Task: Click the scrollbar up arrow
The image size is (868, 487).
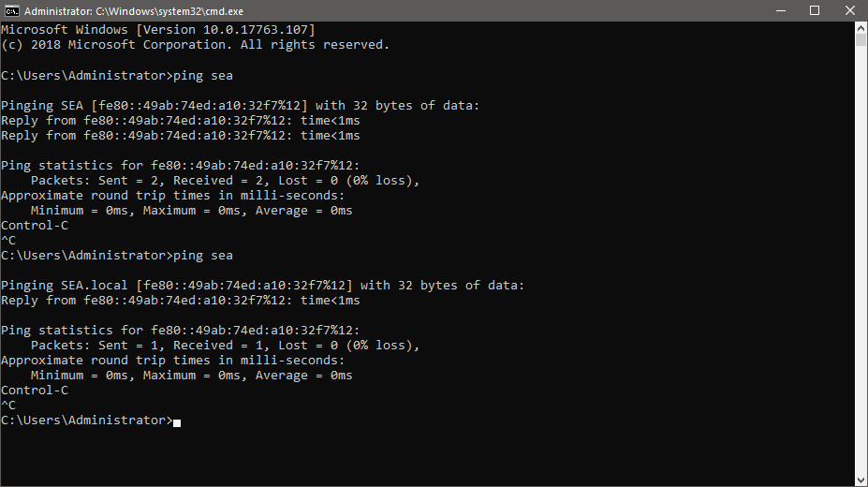Action: [x=861, y=28]
